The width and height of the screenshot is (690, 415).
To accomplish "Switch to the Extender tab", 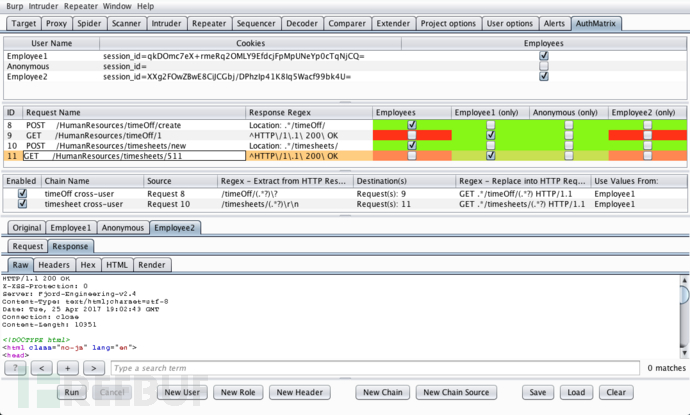I will coord(393,24).
